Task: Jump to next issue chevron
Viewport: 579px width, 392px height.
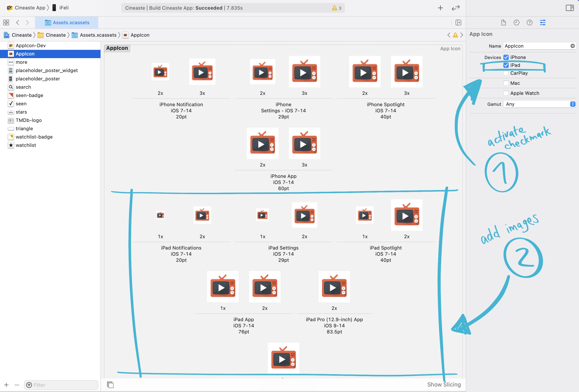Action: click(x=462, y=35)
